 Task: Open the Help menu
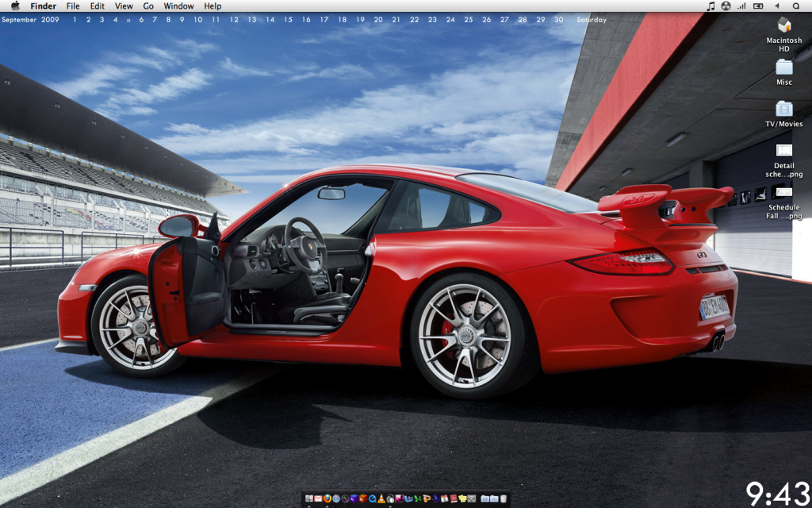[x=213, y=6]
